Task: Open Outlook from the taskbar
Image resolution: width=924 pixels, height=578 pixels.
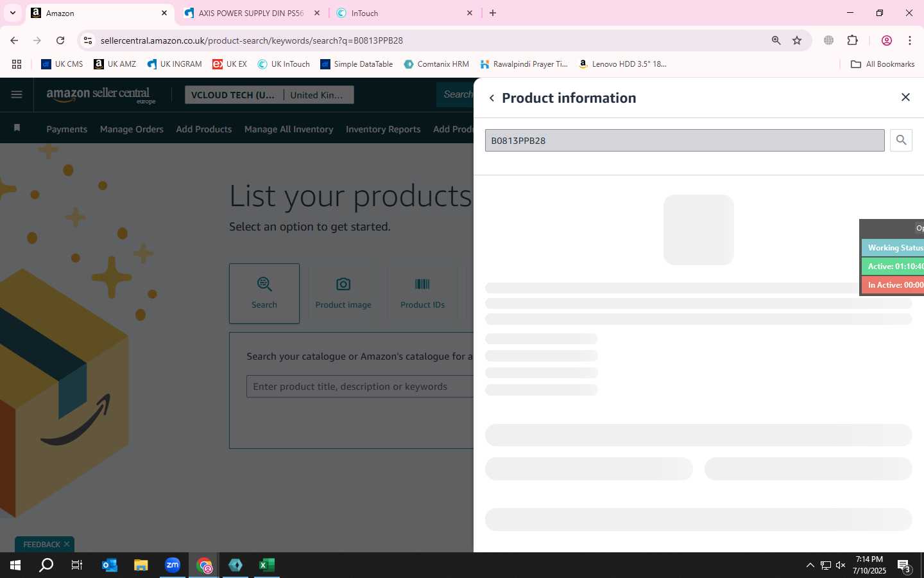Action: coord(109,565)
